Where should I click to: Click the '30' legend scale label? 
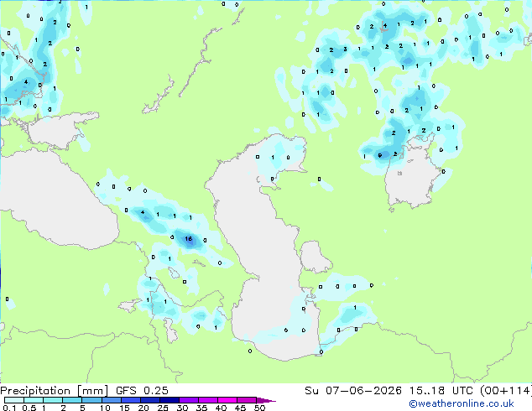(182, 408)
